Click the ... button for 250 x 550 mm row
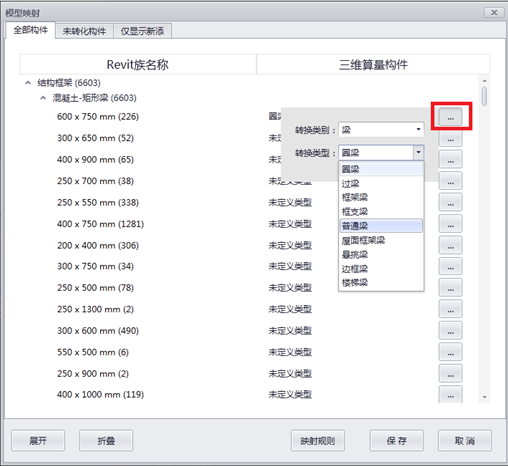508x466 pixels. point(450,202)
